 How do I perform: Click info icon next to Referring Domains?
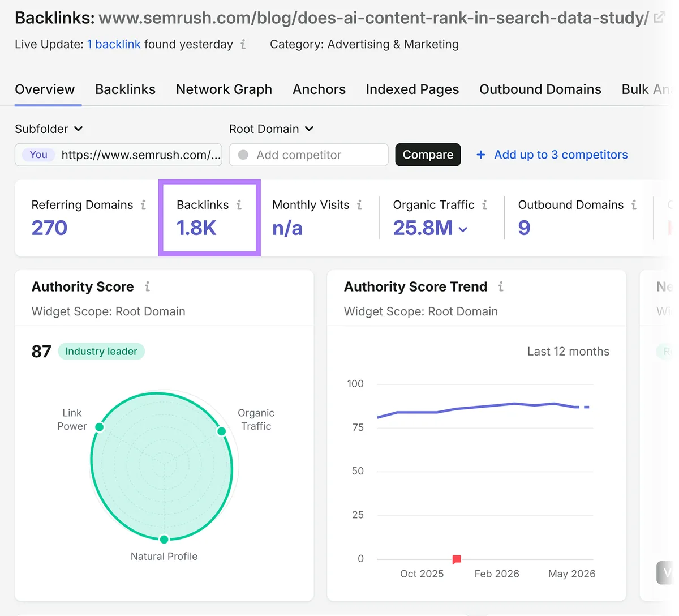click(143, 205)
